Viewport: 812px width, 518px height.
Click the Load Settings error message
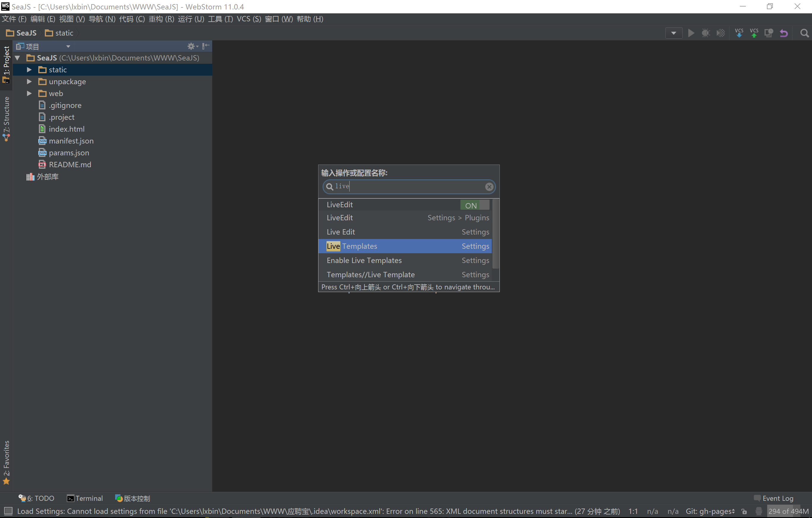[x=318, y=511]
